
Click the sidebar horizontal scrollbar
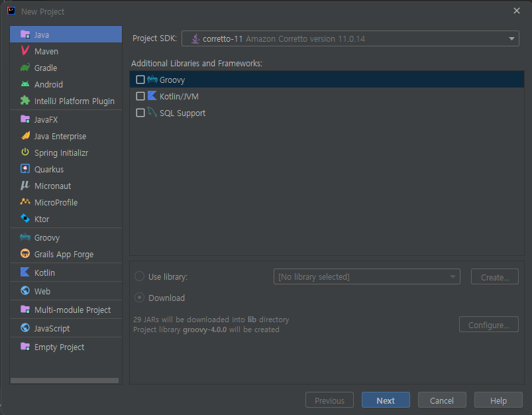[x=64, y=381]
